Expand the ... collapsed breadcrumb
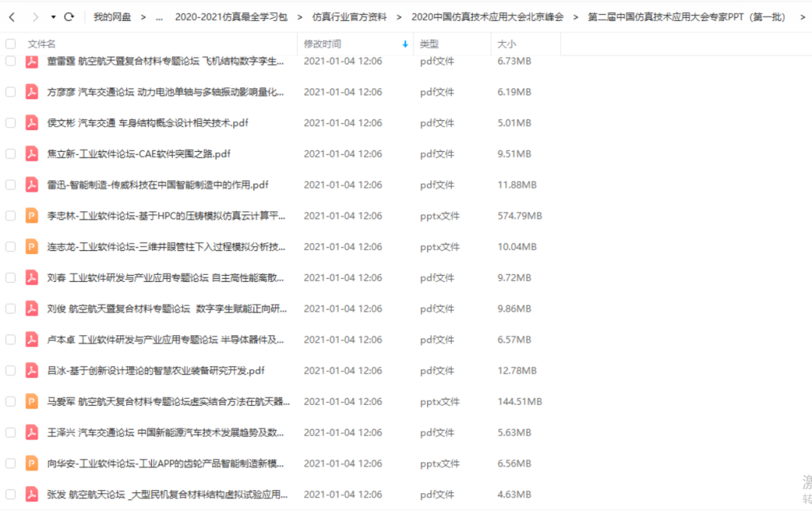Image resolution: width=812 pixels, height=511 pixels. [159, 17]
